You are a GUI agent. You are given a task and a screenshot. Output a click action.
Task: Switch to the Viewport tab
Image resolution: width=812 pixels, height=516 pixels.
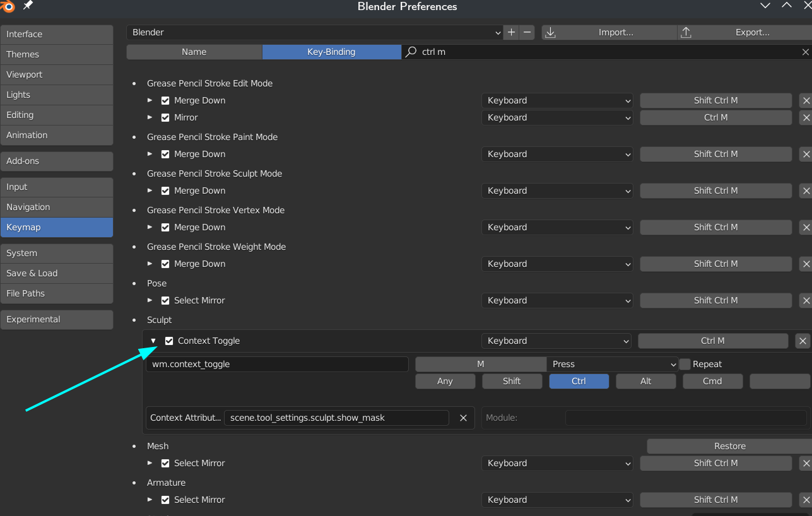point(57,74)
